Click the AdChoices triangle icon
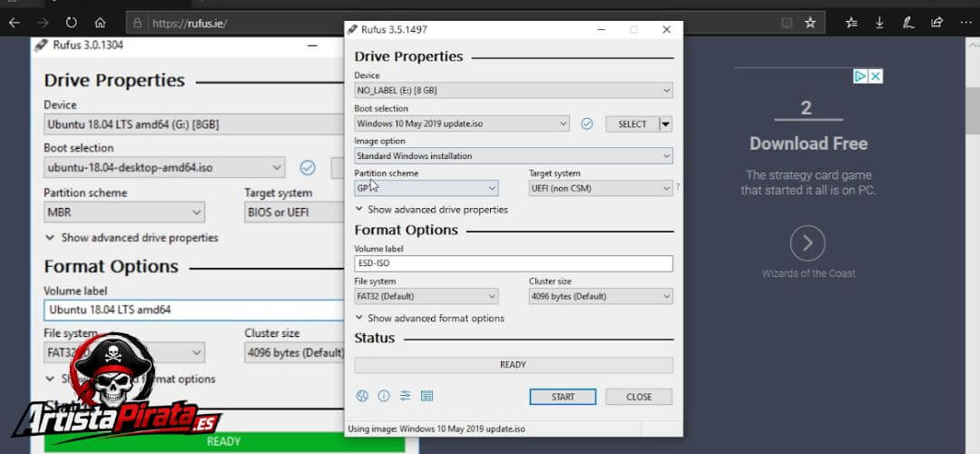Viewport: 980px width, 454px height. (860, 76)
